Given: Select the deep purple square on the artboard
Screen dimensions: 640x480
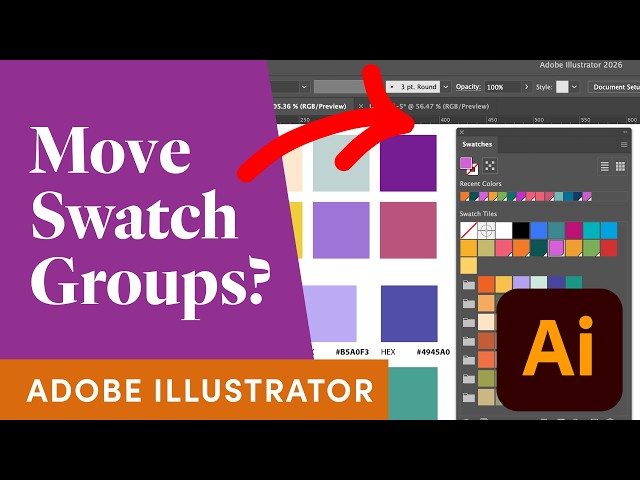Looking at the screenshot, I should click(408, 163).
